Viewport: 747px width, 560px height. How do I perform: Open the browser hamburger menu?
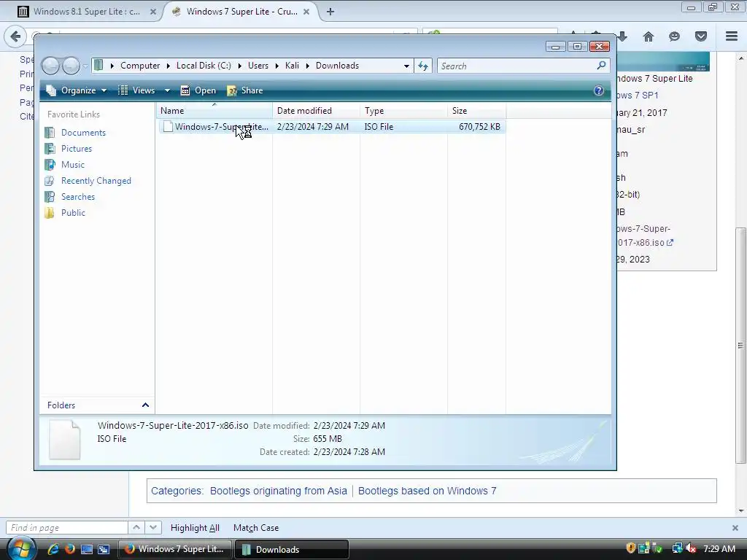(732, 36)
